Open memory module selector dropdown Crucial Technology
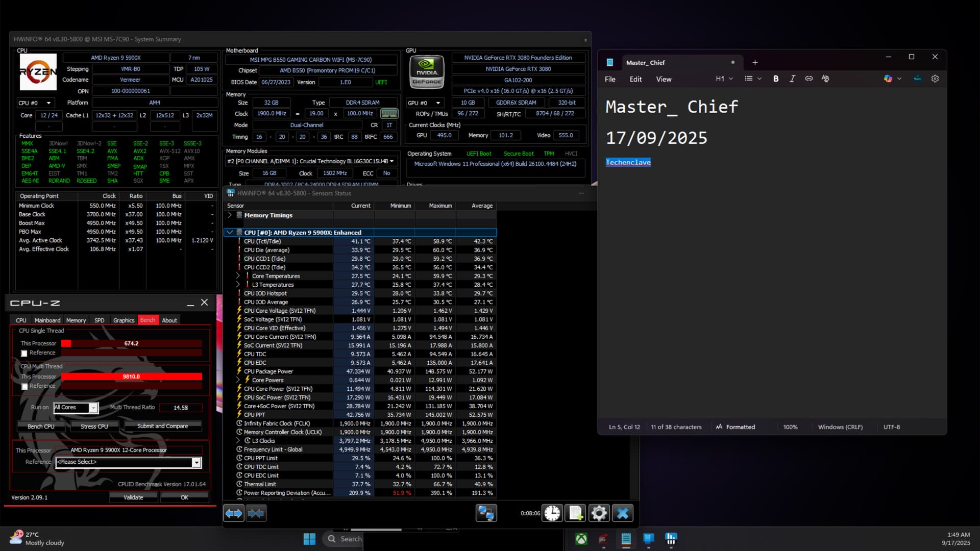The width and height of the screenshot is (980, 551). pyautogui.click(x=311, y=161)
